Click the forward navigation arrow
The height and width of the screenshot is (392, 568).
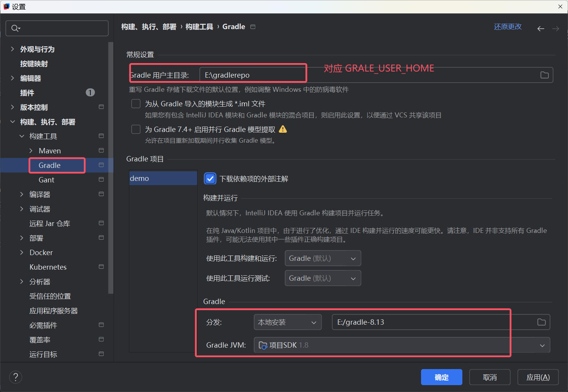555,29
